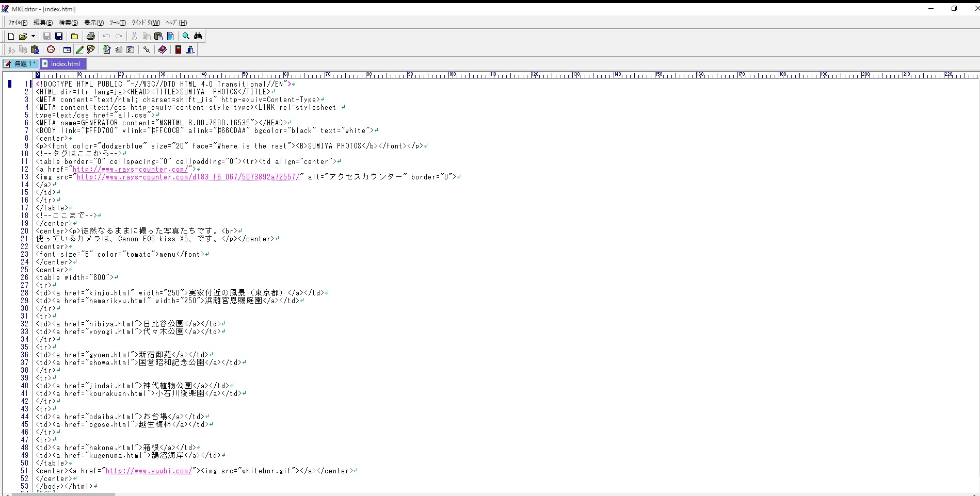Click the pushpin icon
980x496 pixels.
(147, 49)
